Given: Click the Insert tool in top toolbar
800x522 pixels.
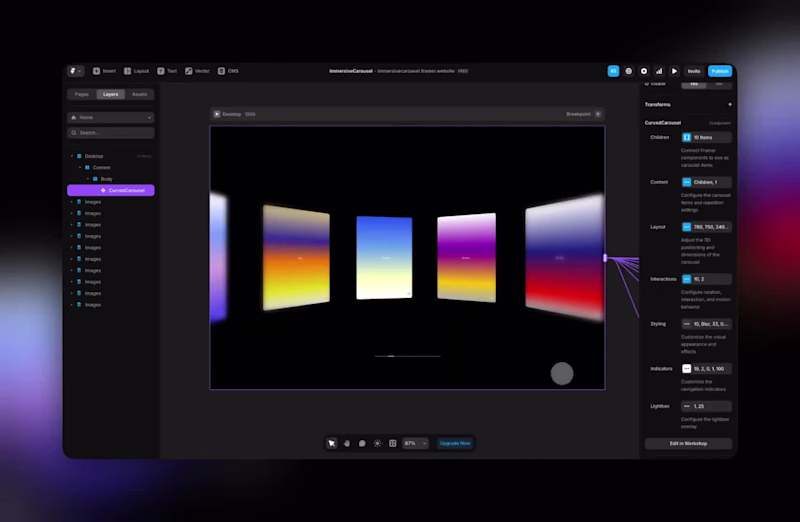Looking at the screenshot, I should 104,71.
